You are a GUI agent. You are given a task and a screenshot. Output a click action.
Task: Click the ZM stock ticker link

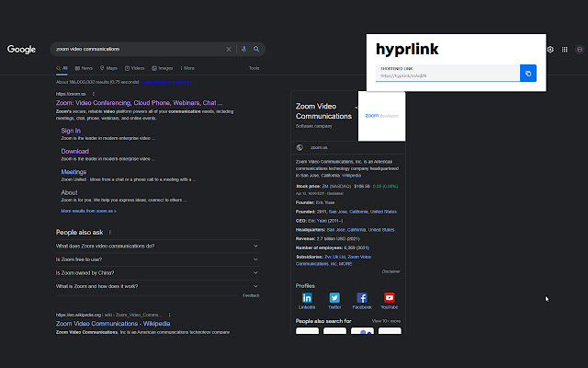click(x=325, y=186)
